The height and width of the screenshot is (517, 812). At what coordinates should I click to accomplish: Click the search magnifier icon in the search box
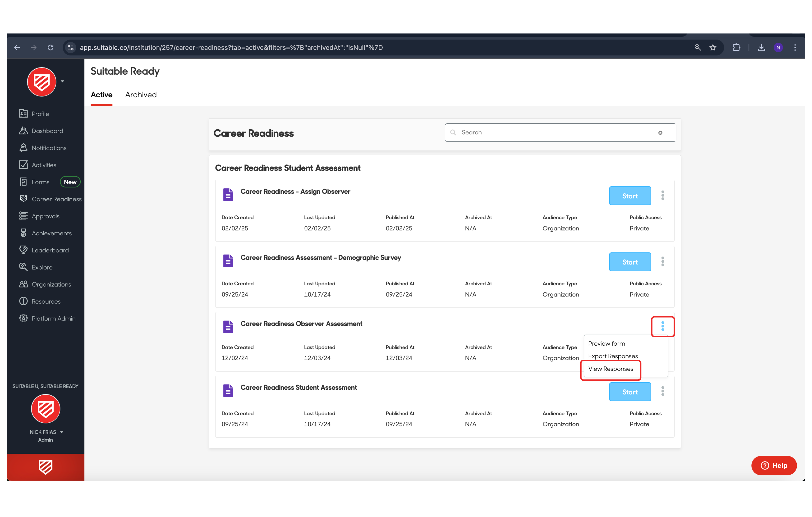tap(453, 132)
